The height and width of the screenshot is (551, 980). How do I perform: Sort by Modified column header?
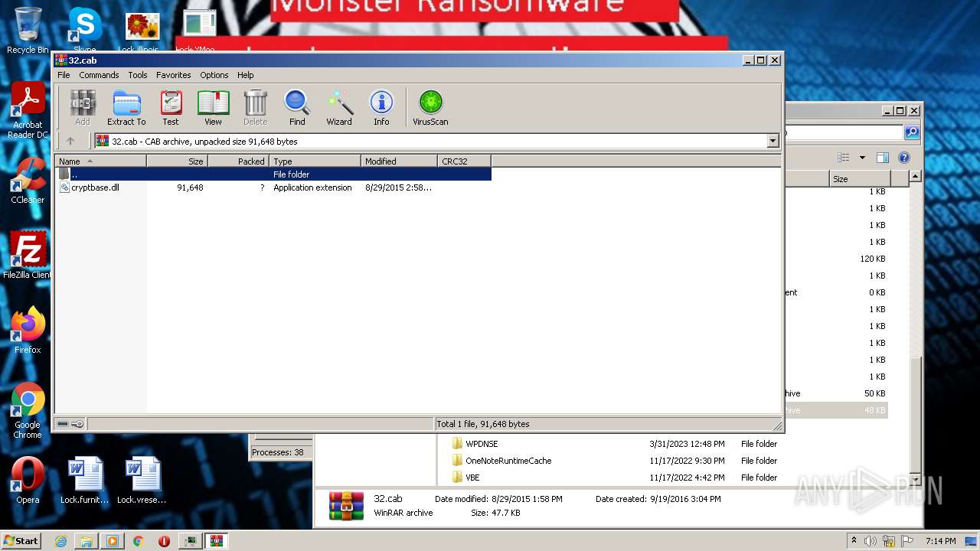click(x=399, y=161)
